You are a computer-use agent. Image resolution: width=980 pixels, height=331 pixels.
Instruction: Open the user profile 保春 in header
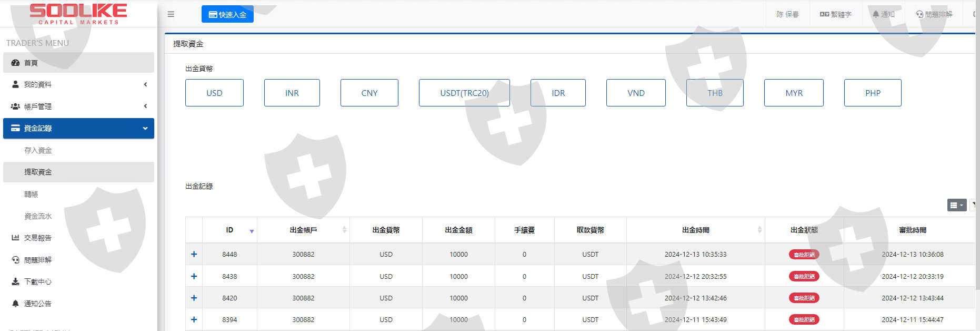pyautogui.click(x=787, y=14)
